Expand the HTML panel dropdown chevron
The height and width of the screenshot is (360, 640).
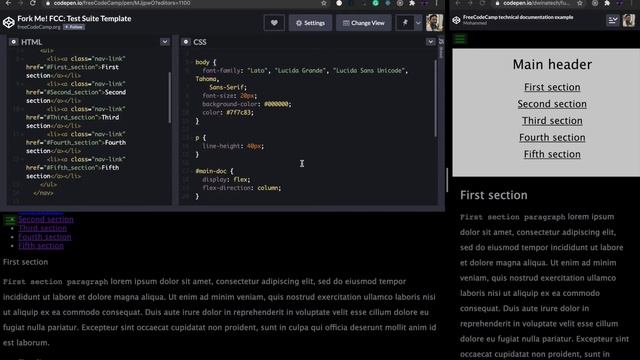(x=164, y=42)
